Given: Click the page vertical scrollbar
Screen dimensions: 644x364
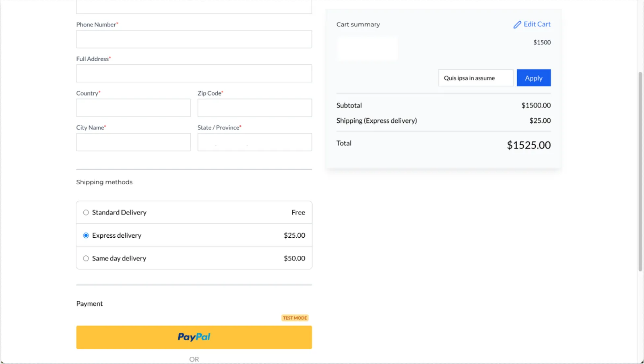Looking at the screenshot, I should [640, 172].
